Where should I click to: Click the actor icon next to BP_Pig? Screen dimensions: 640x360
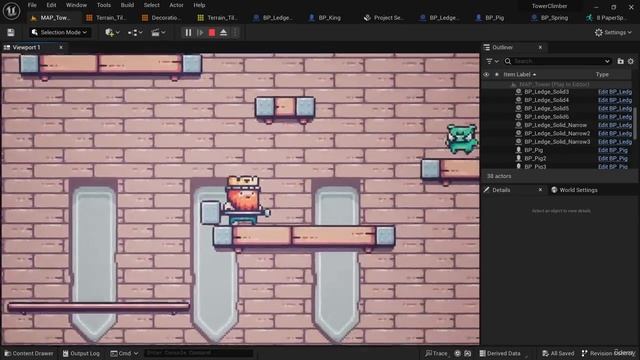click(518, 150)
